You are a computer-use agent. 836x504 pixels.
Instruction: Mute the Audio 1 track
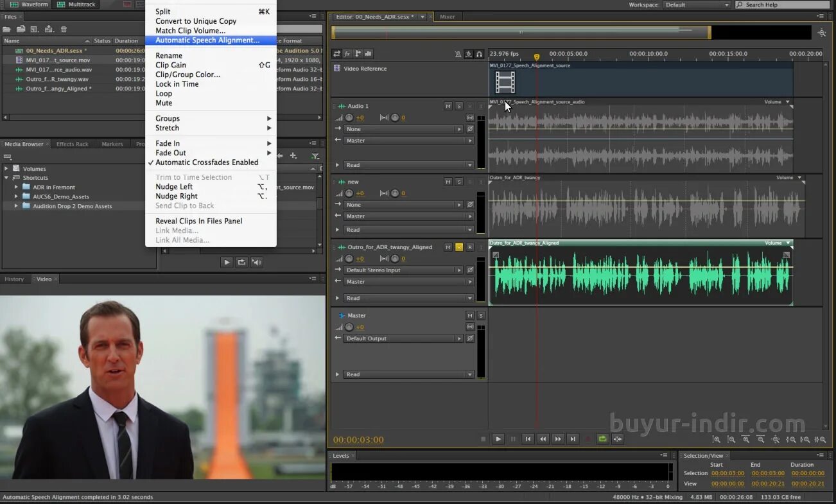(x=448, y=107)
